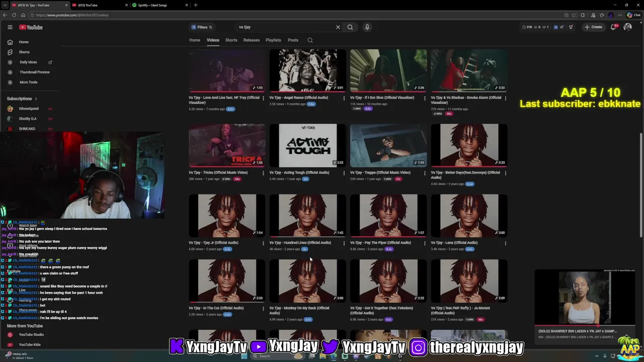The height and width of the screenshot is (362, 644).
Task: Open Thumbnail Preview tool in sidebar
Action: click(x=34, y=72)
